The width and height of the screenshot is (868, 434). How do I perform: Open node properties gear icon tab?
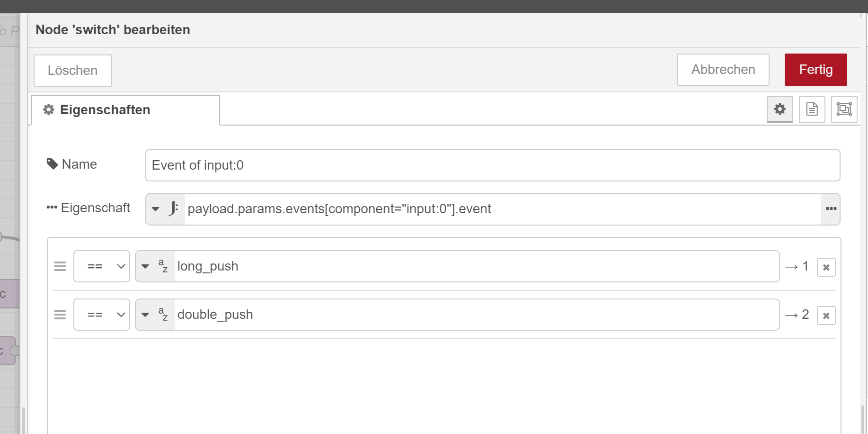click(779, 109)
